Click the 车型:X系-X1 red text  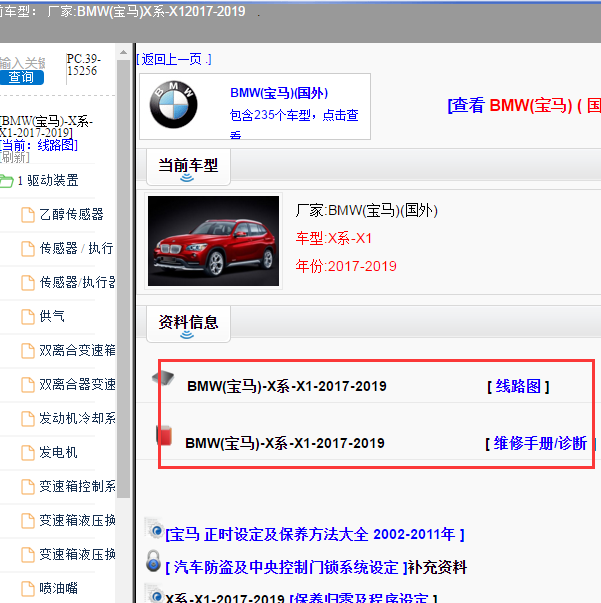334,238
